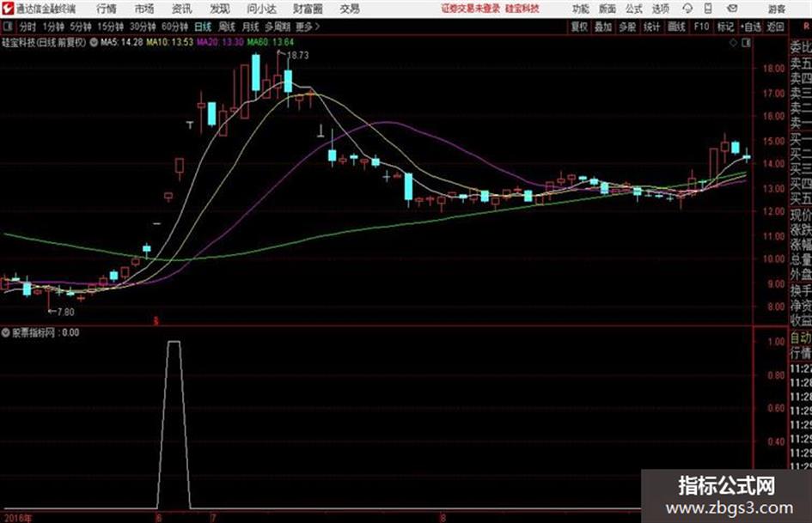This screenshot has height=523, width=812.
Task: Click the 7.80 low price marker
Action: pyautogui.click(x=65, y=312)
